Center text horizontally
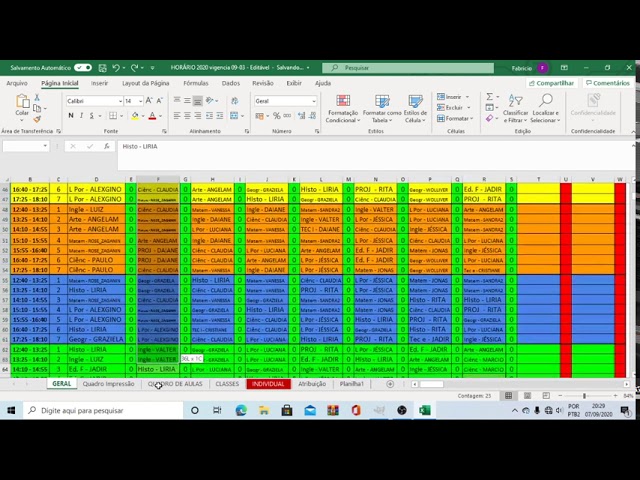 click(x=187, y=116)
